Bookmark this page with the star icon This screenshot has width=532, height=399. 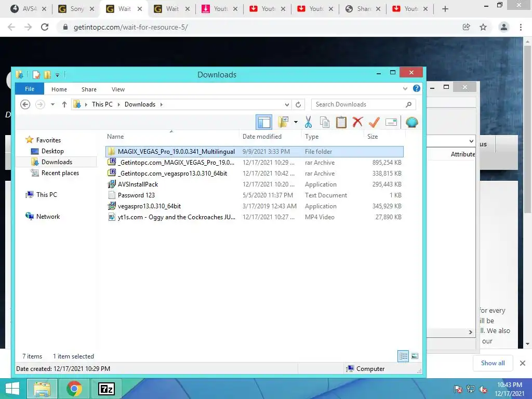483,27
